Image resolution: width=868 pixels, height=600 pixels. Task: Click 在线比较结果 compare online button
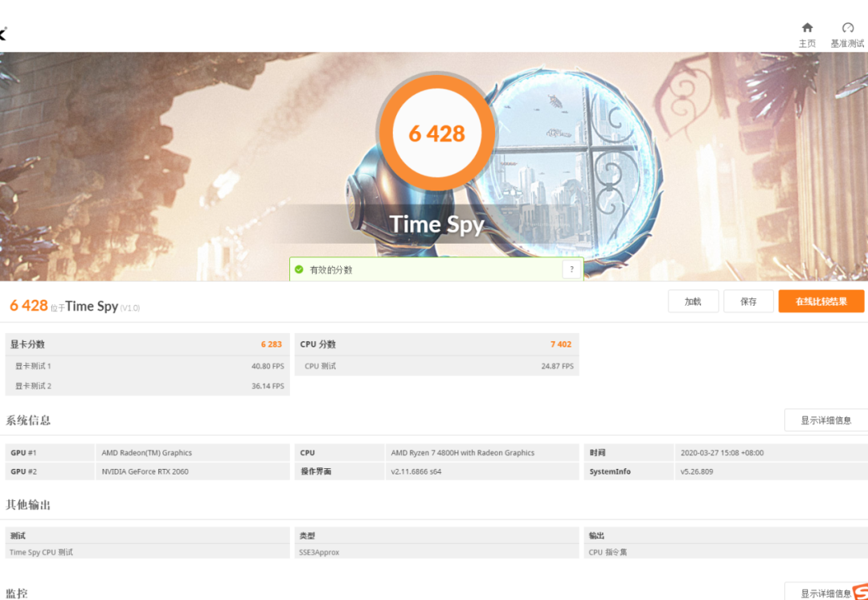point(821,302)
